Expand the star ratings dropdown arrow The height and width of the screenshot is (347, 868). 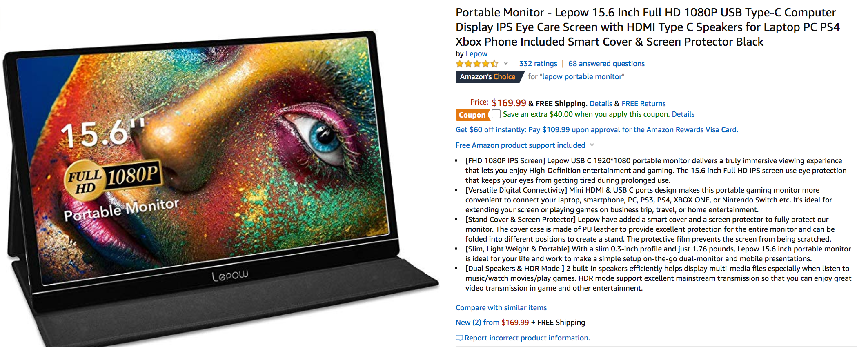coord(506,63)
